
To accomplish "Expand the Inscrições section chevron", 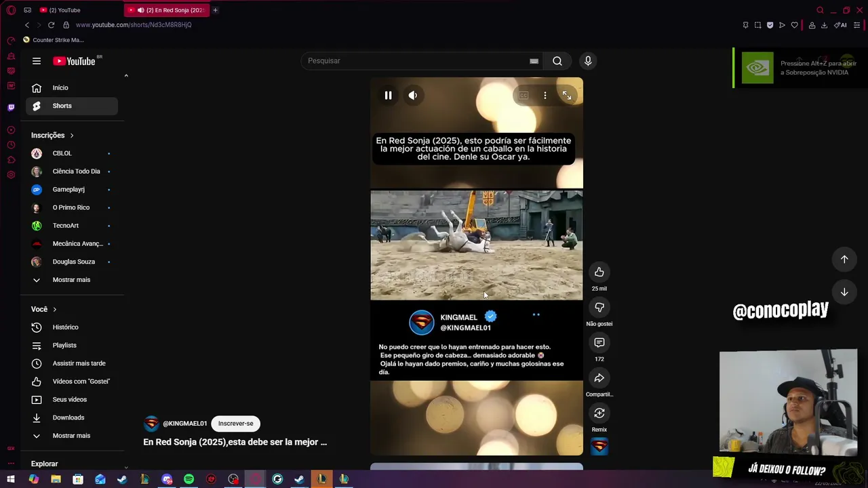I will pos(71,136).
